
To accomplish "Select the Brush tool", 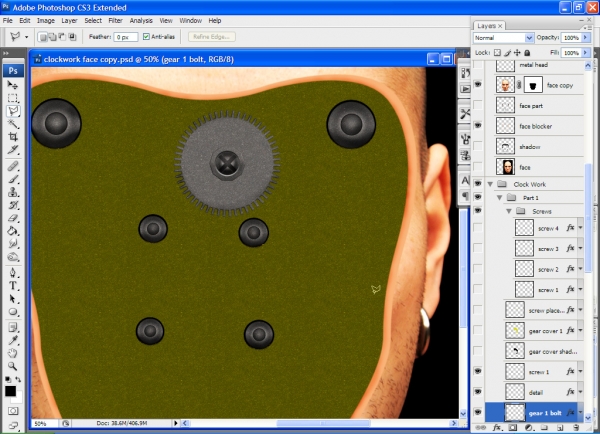I will (x=13, y=179).
